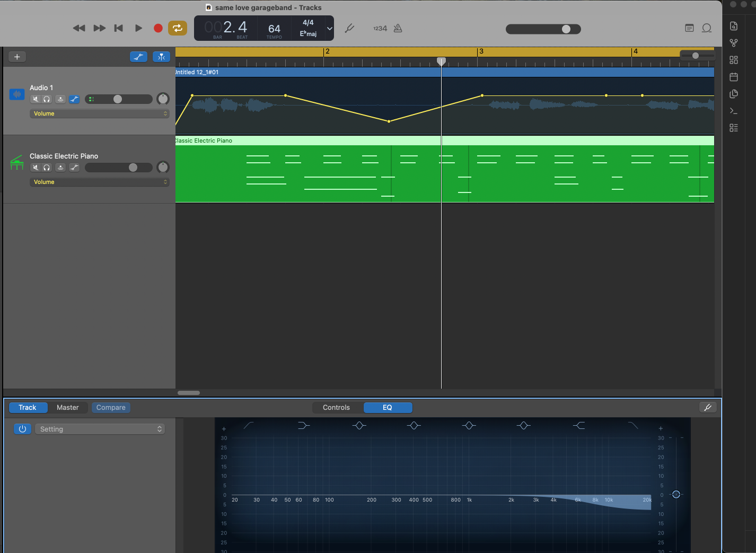Toggle the Cycle loop button
Screen dimensions: 756x553
(178, 28)
